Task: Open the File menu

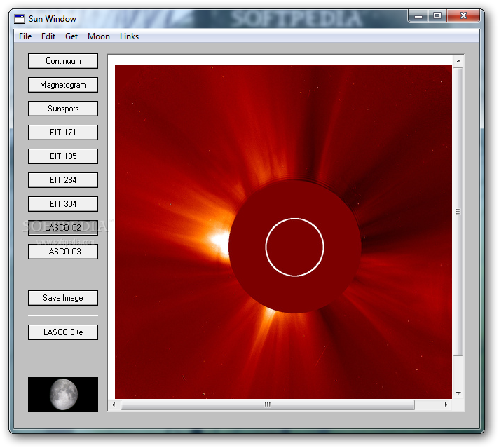Action: pos(25,36)
